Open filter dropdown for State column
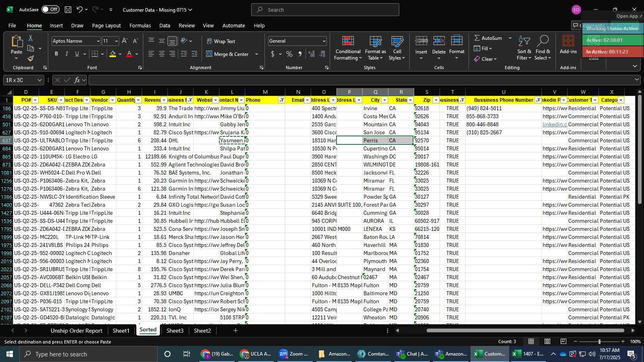The width and height of the screenshot is (644, 362). click(410, 100)
